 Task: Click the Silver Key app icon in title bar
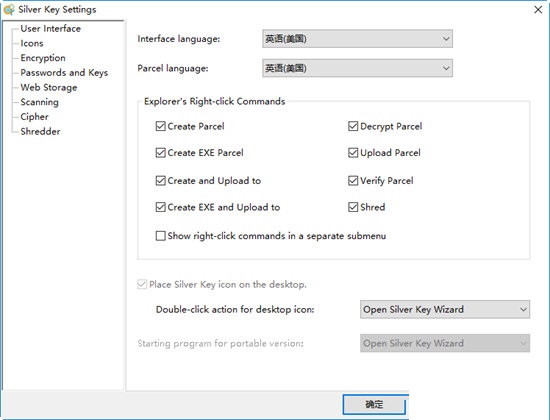pyautogui.click(x=9, y=9)
